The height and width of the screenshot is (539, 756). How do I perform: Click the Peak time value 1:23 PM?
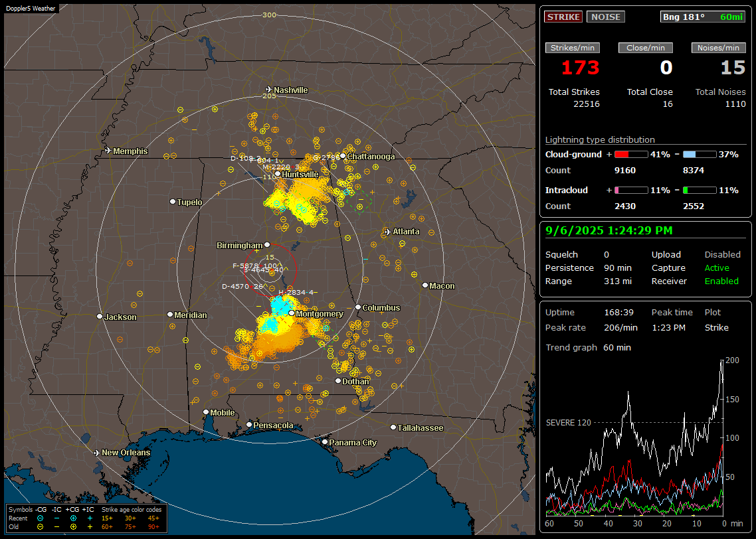(x=668, y=328)
